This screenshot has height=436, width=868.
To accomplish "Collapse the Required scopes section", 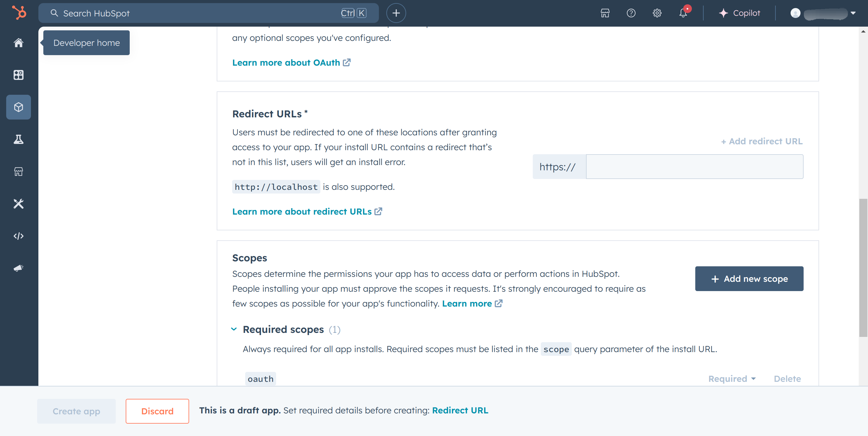I will pyautogui.click(x=234, y=329).
